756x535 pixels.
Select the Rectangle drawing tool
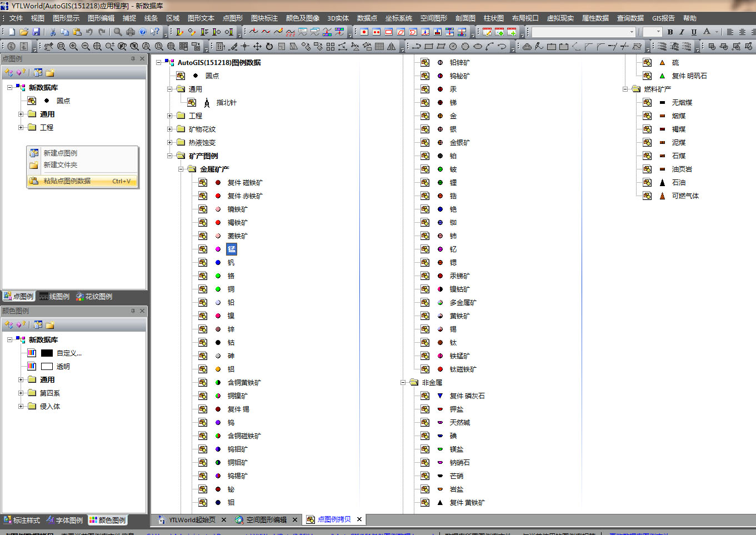point(429,47)
